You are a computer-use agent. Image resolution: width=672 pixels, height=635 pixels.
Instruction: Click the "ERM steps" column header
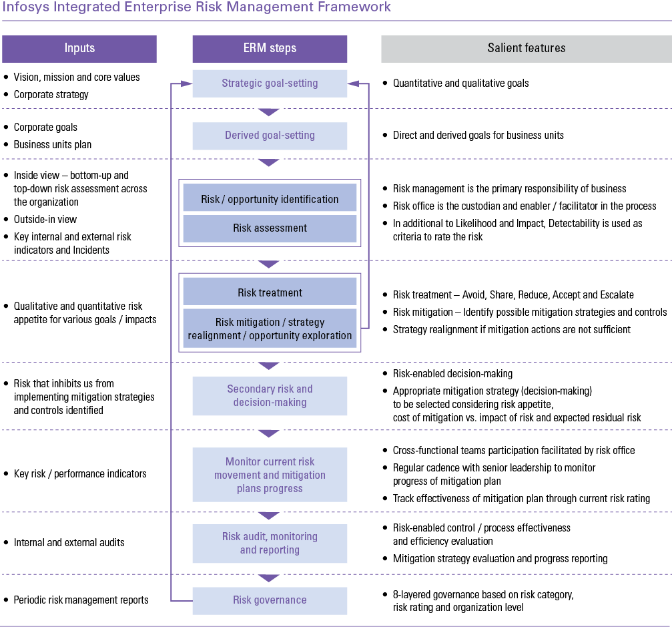(270, 49)
